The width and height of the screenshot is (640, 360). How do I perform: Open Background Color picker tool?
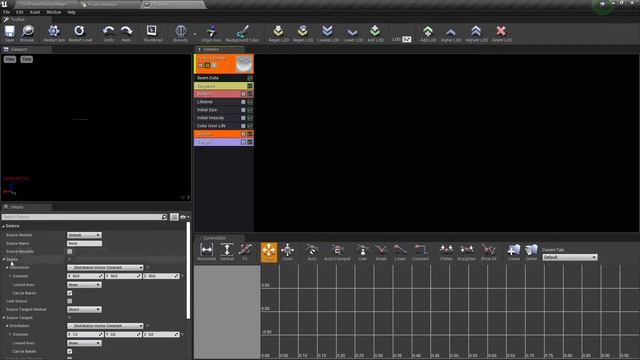click(x=242, y=33)
